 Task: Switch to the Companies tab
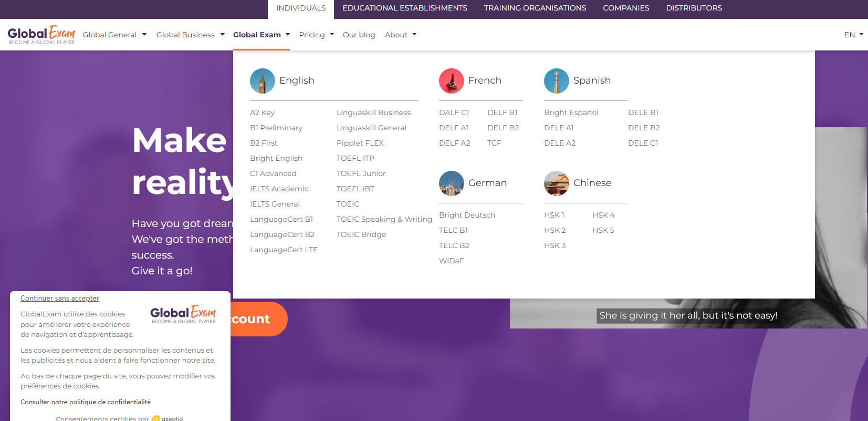click(626, 8)
